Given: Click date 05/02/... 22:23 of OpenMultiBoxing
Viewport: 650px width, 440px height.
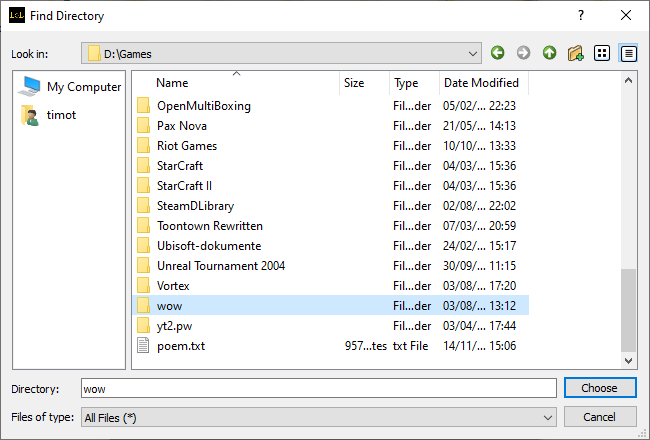Looking at the screenshot, I should (x=479, y=106).
